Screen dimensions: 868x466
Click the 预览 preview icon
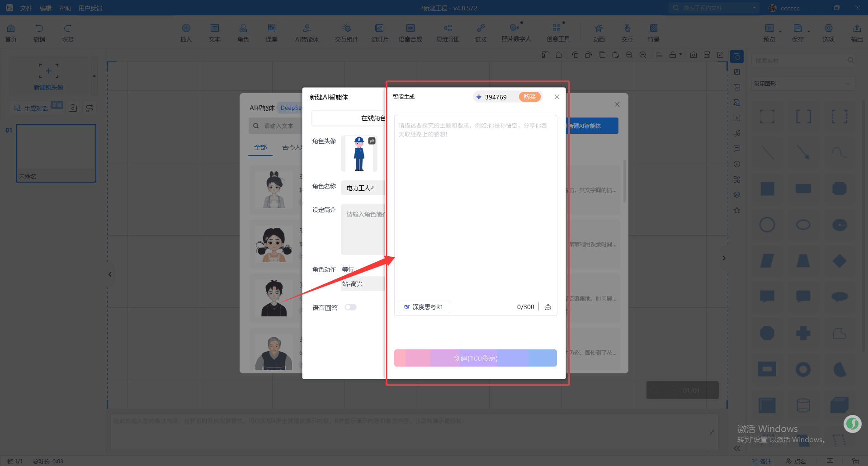769,33
